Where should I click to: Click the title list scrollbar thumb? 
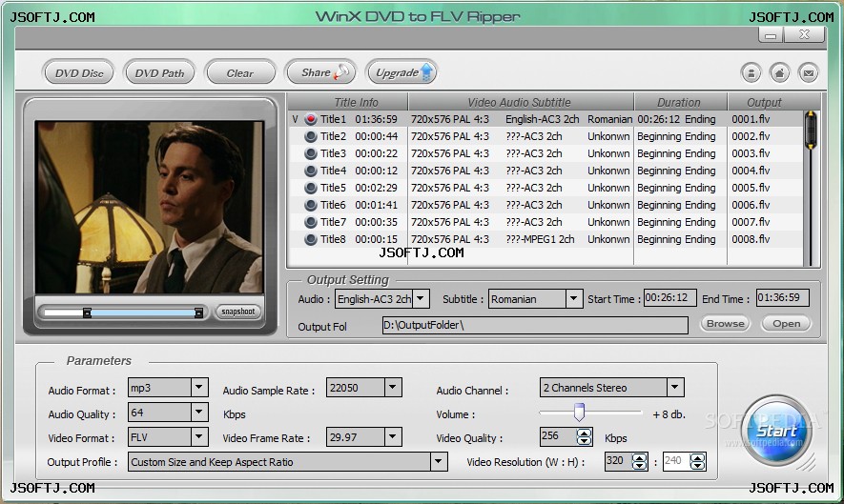point(811,130)
